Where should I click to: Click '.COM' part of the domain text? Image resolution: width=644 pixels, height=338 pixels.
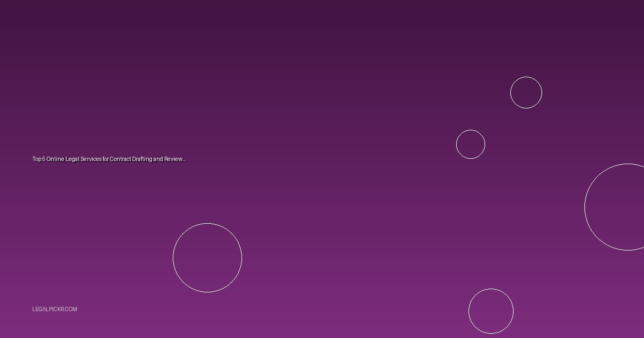point(71,310)
